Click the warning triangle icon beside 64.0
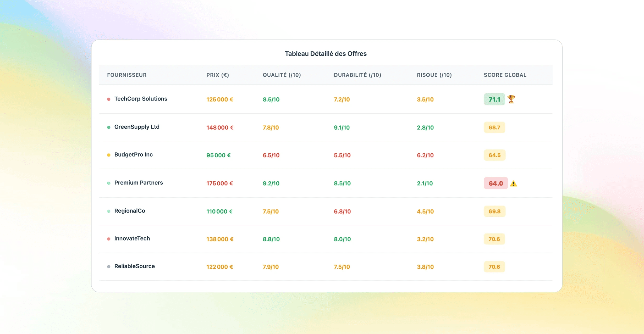The height and width of the screenshot is (334, 644). (x=513, y=183)
